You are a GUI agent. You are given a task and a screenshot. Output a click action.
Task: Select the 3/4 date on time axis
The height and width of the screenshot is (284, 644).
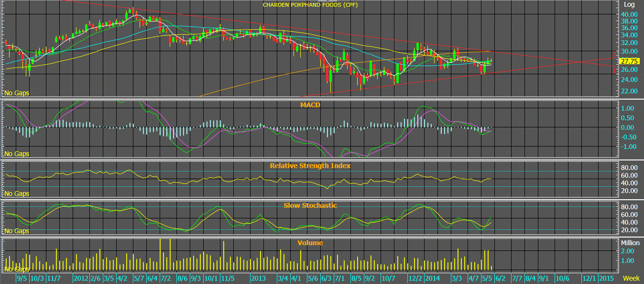[x=283, y=278]
